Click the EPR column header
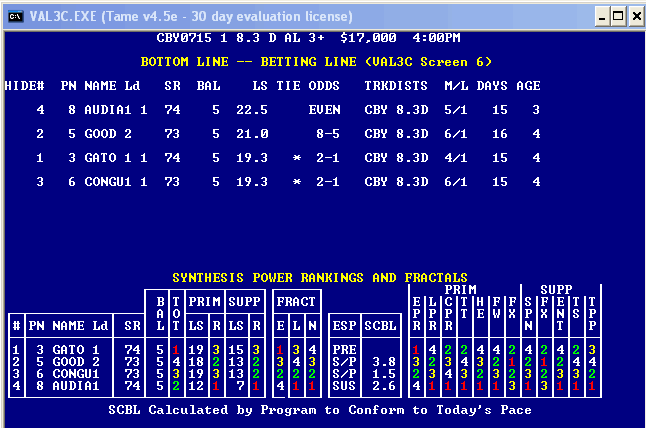The height and width of the screenshot is (428, 646). (x=417, y=314)
